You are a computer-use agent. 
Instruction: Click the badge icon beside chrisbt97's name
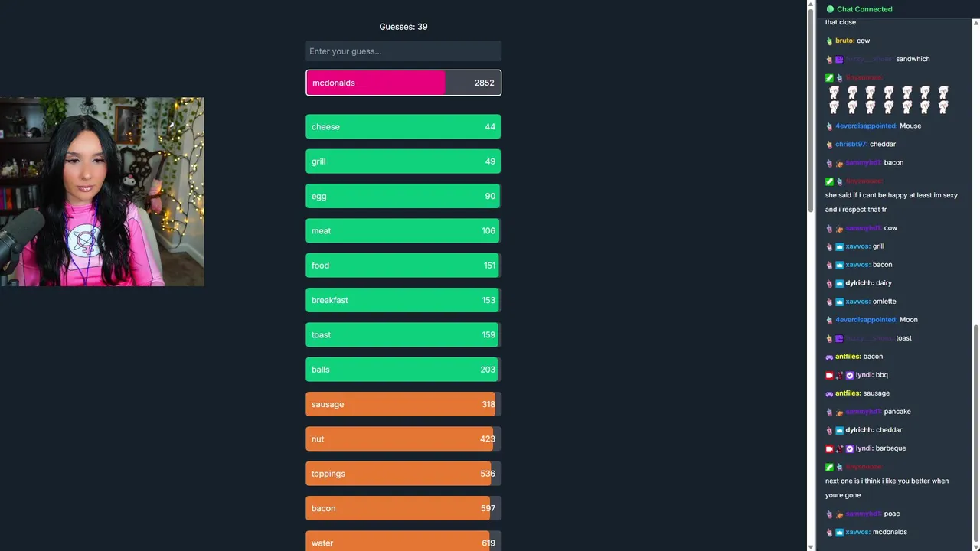(x=829, y=145)
